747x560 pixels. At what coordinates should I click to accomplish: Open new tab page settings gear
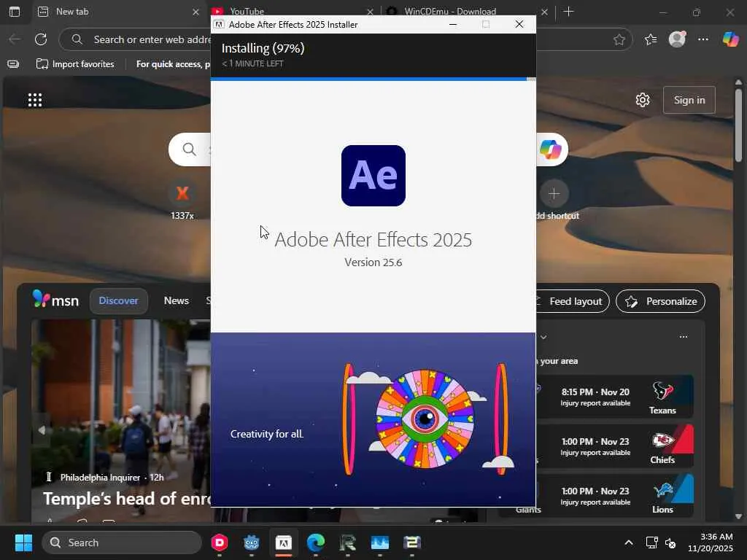[643, 100]
